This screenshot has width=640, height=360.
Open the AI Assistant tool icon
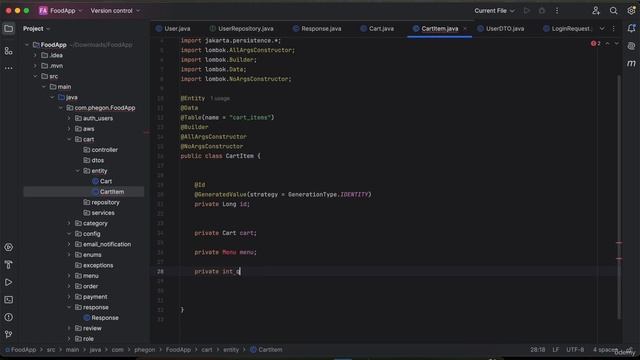(x=631, y=46)
